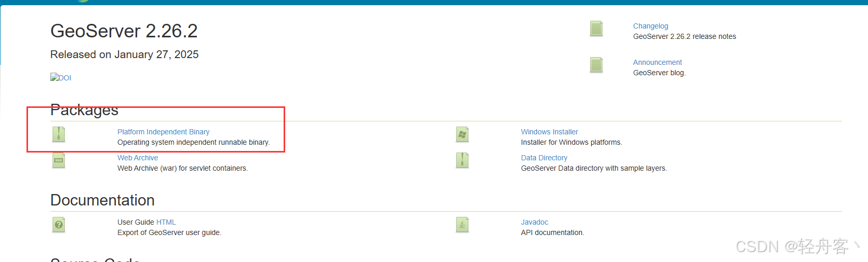The width and height of the screenshot is (868, 262).
Task: Download the Windows Installer
Action: [x=550, y=132]
